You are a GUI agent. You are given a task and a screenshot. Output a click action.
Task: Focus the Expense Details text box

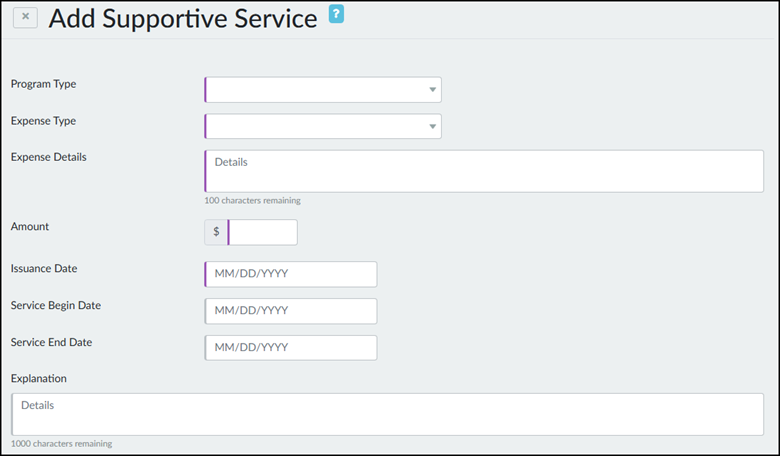pyautogui.click(x=484, y=171)
